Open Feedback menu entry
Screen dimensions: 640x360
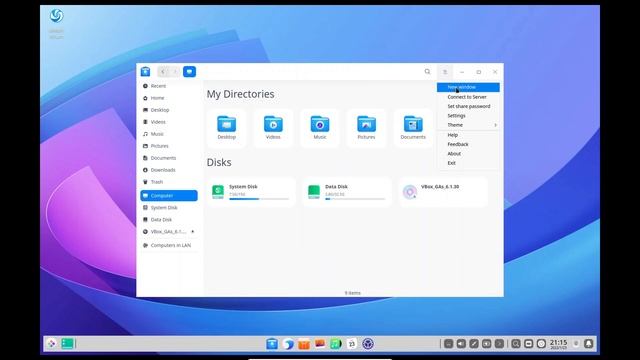(x=468, y=144)
